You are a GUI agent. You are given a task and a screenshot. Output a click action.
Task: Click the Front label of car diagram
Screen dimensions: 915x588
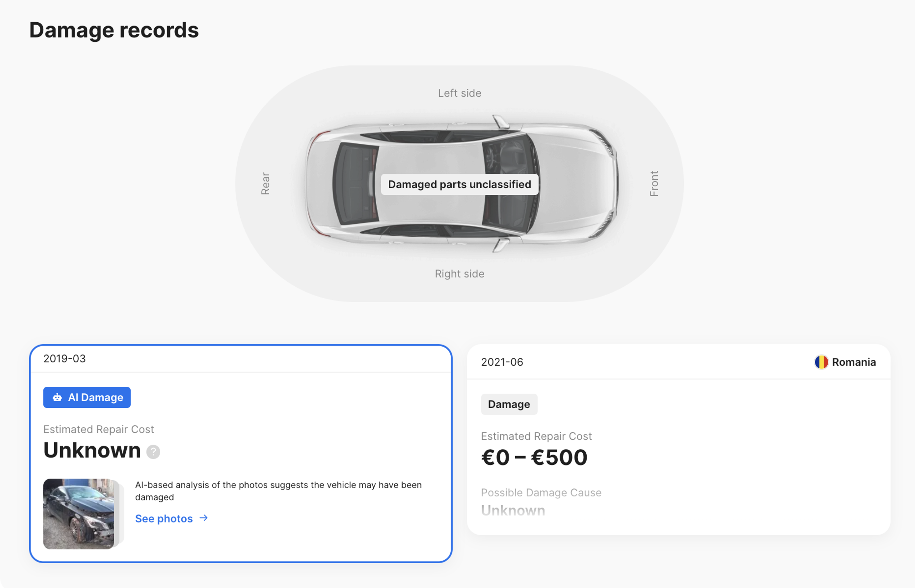pos(654,184)
